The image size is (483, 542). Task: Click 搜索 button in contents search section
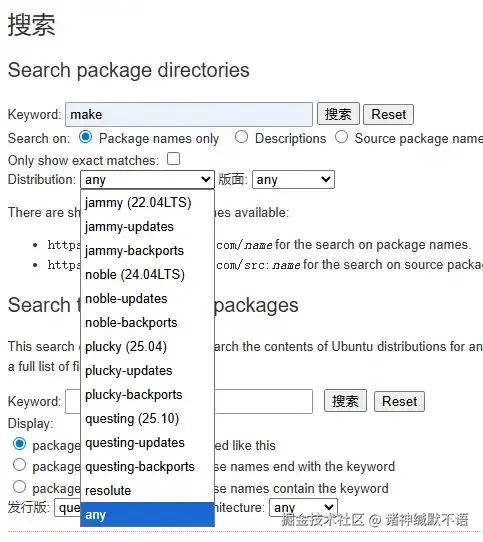click(x=345, y=401)
